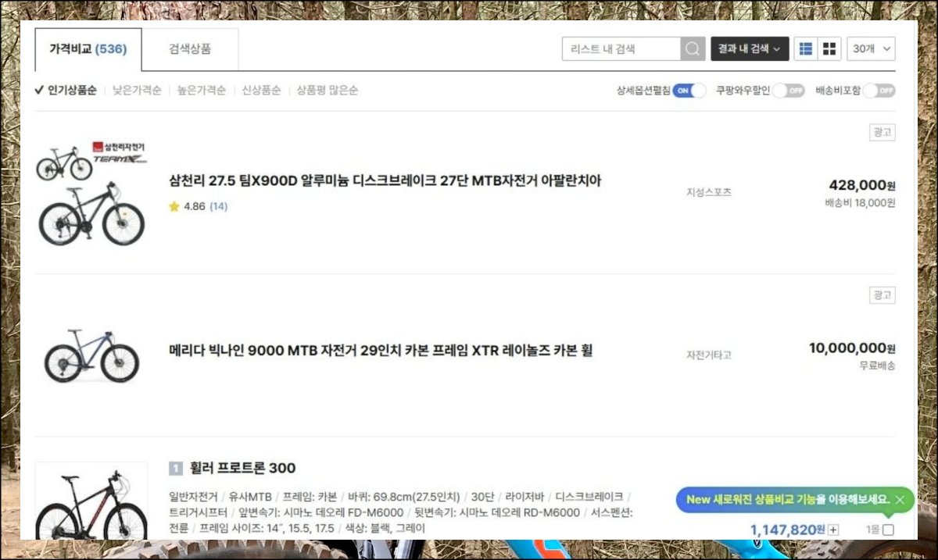Screen dimensions: 938x560
Task: Click the 배송비 18,000원 text
Action: (x=860, y=203)
